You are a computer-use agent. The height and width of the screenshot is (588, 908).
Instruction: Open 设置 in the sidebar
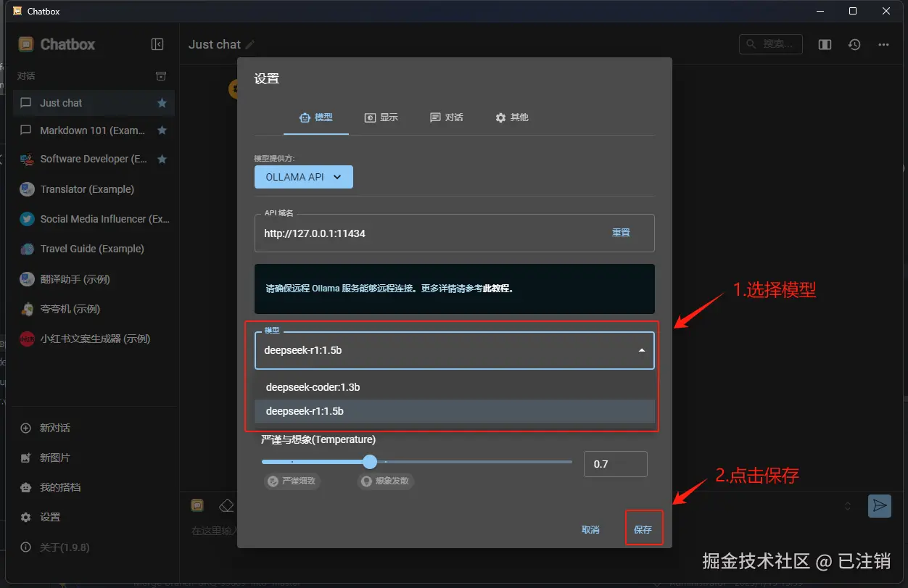point(94,517)
